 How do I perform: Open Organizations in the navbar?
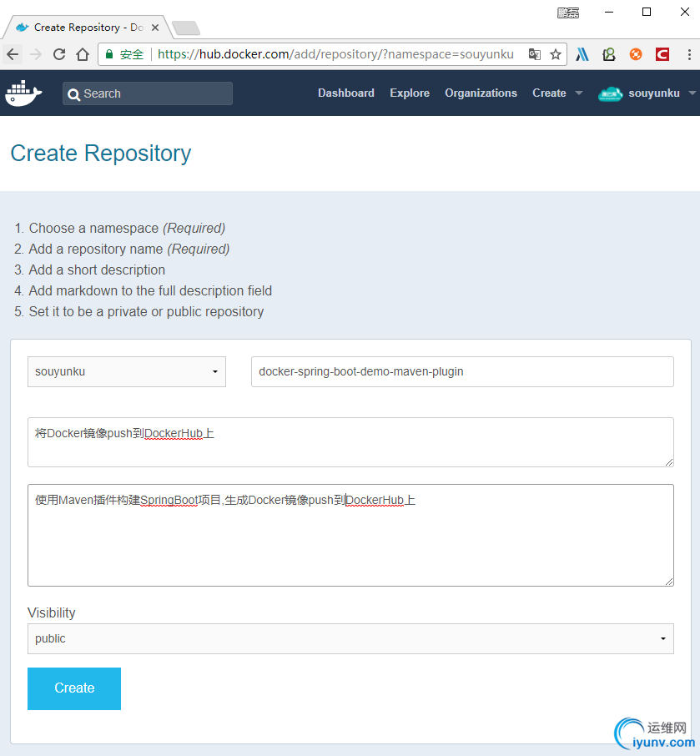[x=481, y=93]
